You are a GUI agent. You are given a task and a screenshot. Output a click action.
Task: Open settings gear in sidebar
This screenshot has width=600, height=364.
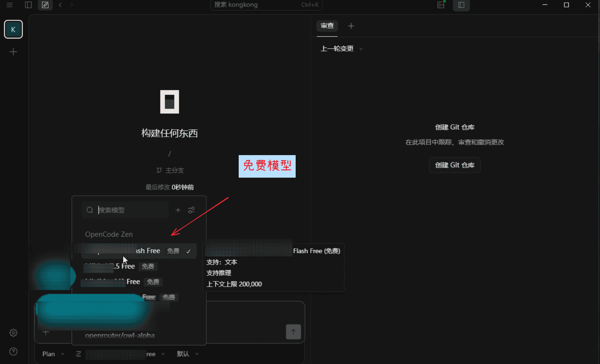pos(13,333)
